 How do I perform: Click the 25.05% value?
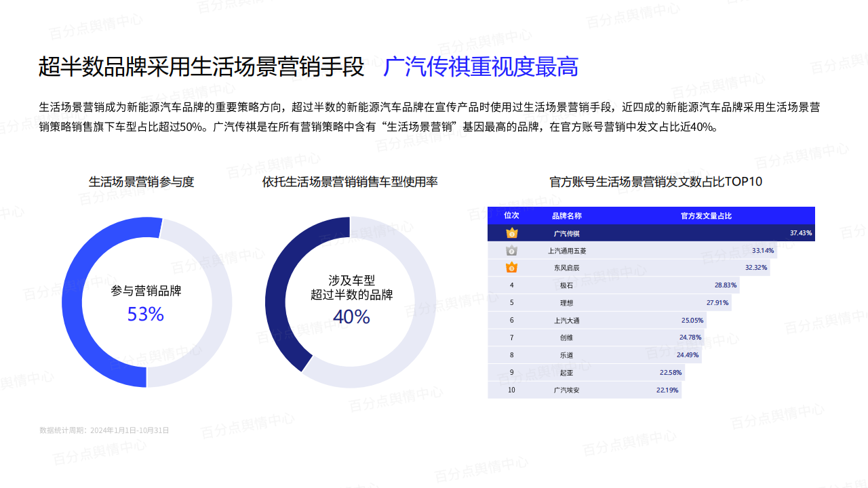coord(692,321)
